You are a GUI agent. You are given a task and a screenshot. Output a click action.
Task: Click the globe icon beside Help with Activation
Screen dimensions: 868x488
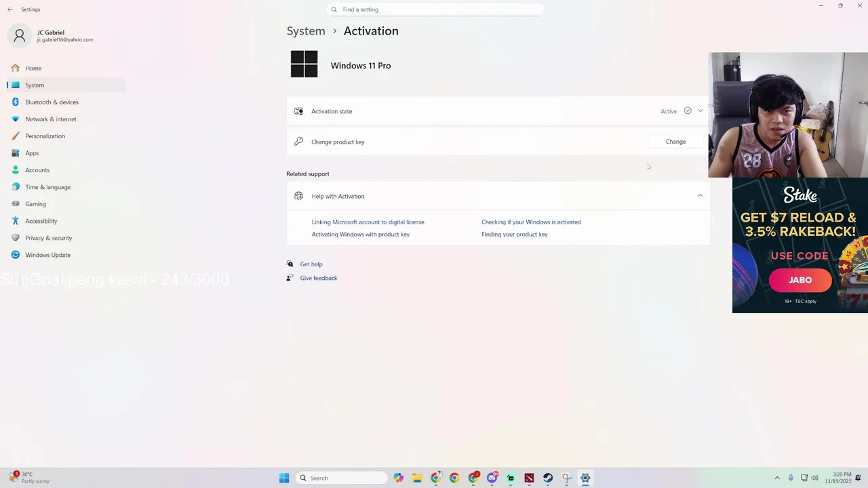[x=298, y=196]
